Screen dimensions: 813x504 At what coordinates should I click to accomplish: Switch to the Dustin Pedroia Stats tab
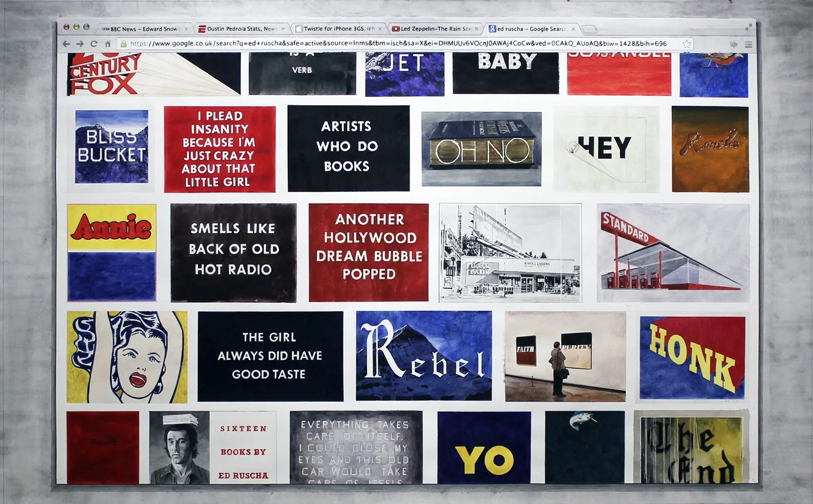[241, 29]
